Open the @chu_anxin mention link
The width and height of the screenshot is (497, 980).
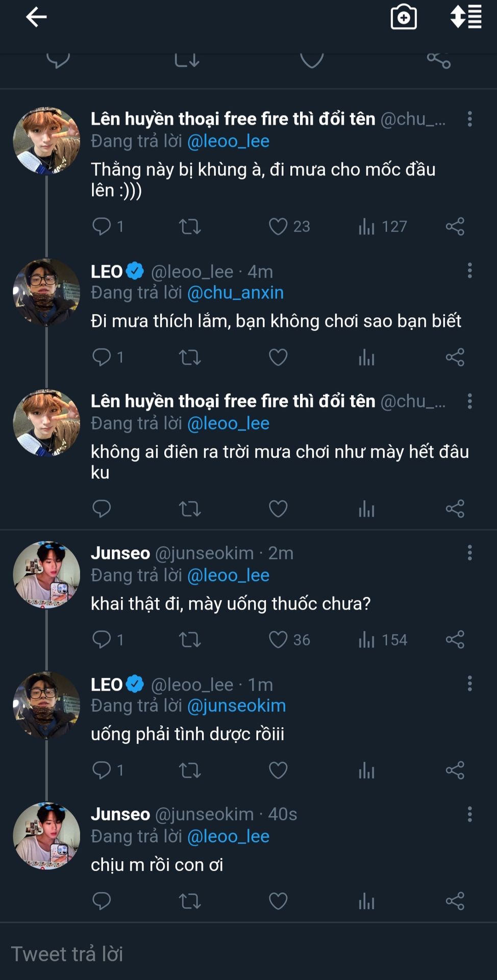coord(235,292)
